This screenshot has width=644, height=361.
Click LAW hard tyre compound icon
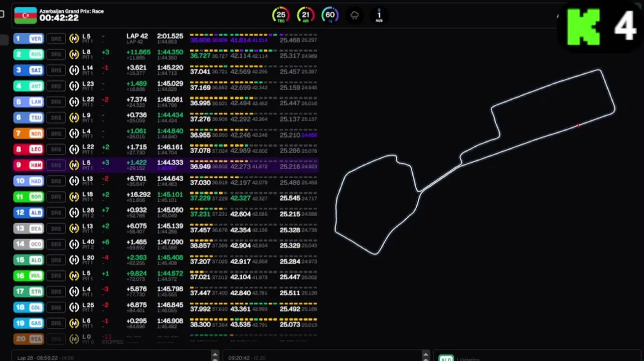click(74, 102)
